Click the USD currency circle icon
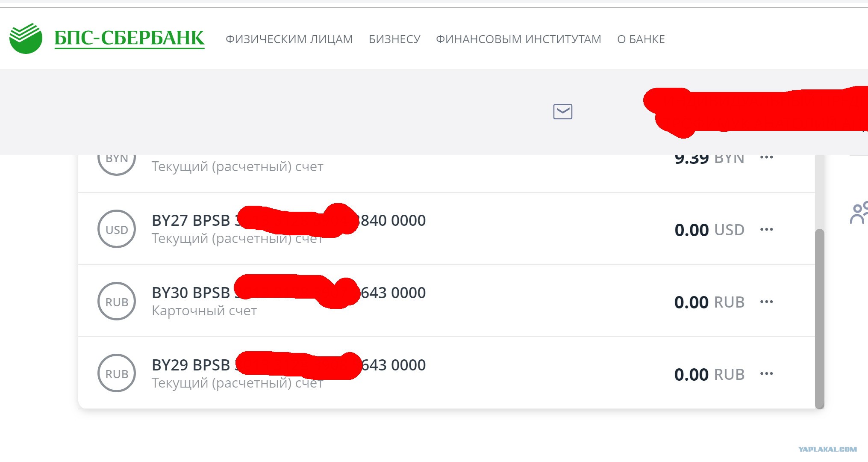 point(117,229)
